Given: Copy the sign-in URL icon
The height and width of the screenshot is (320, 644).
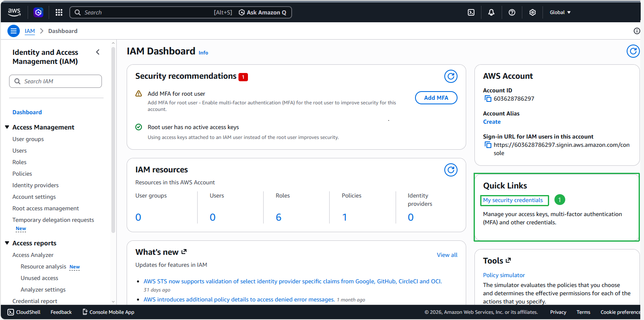Looking at the screenshot, I should pos(488,145).
